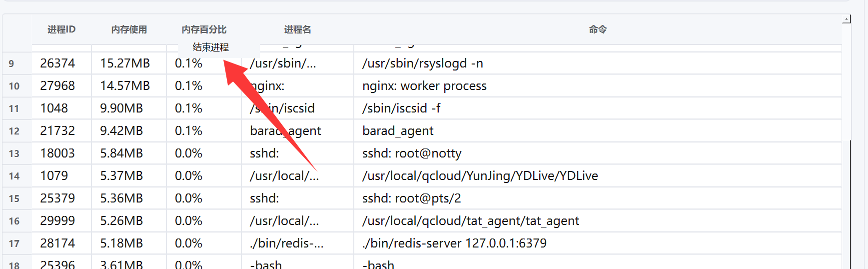Click memory usage 5.26MB cell

[x=129, y=221]
